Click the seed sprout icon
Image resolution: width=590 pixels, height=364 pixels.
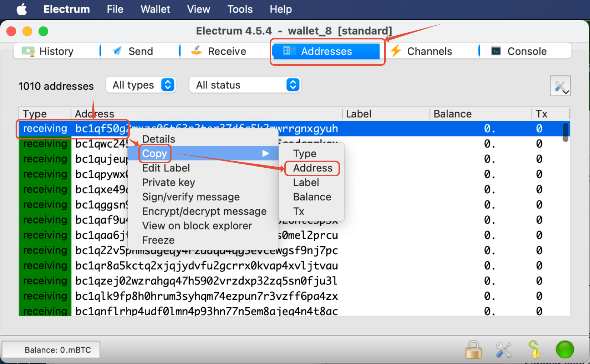tap(534, 349)
